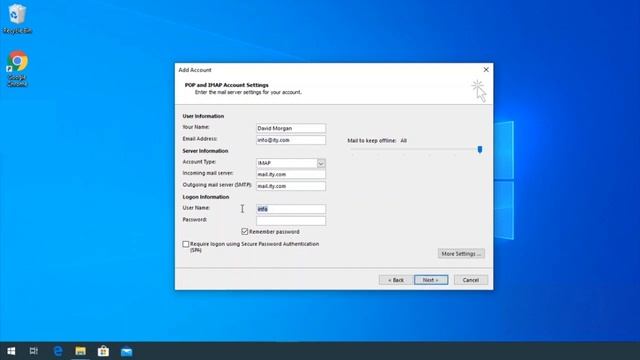This screenshot has height=360, width=640.
Task: Open Task View on the taskbar
Action: coord(34,351)
